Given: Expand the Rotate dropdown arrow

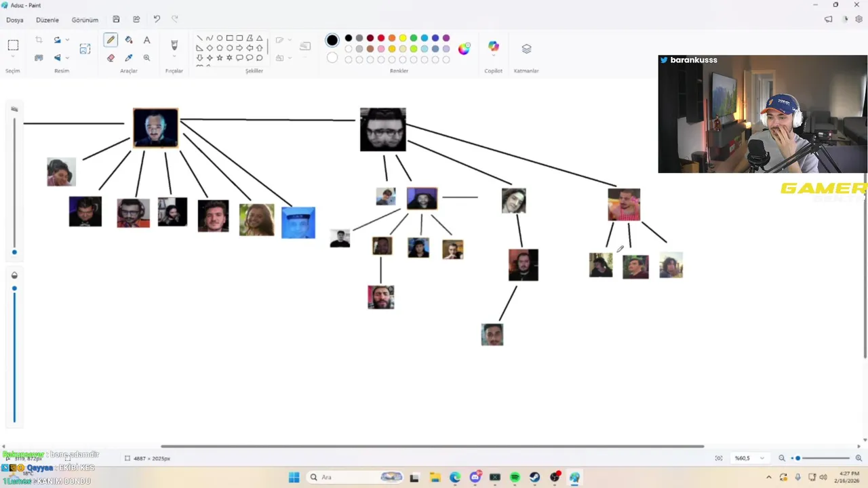Looking at the screenshot, I should pos(67,40).
